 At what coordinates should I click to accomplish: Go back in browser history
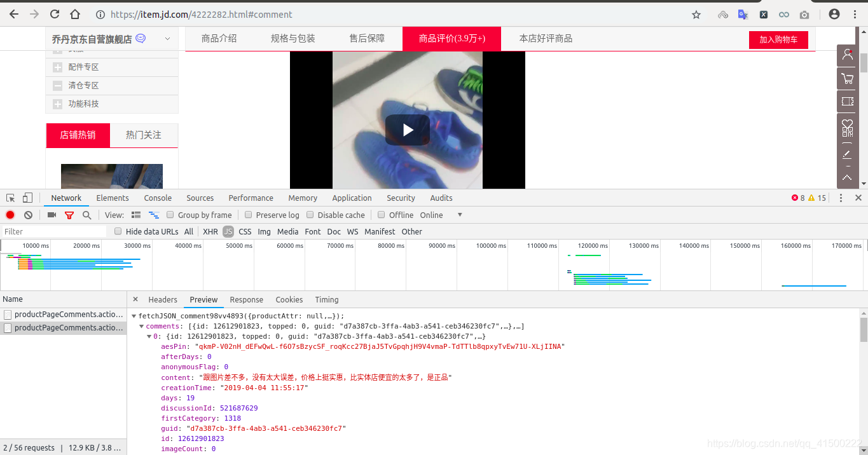tap(14, 14)
